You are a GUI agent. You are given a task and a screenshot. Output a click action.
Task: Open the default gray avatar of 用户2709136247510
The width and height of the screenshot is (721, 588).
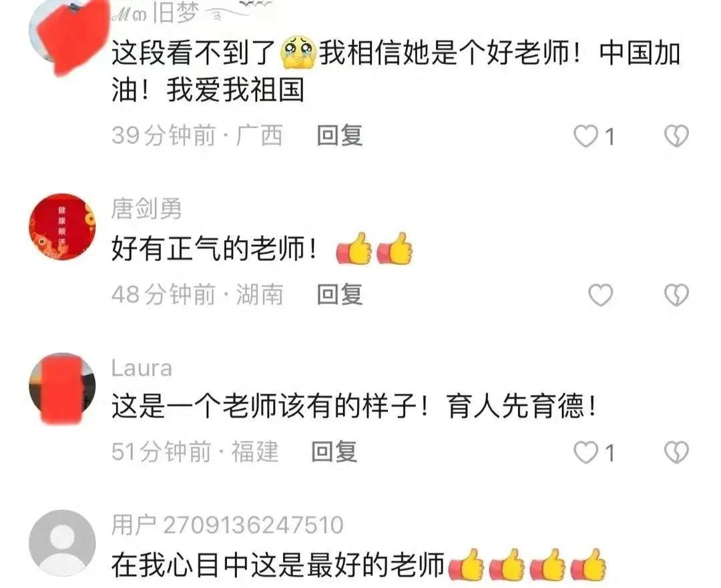click(62, 543)
